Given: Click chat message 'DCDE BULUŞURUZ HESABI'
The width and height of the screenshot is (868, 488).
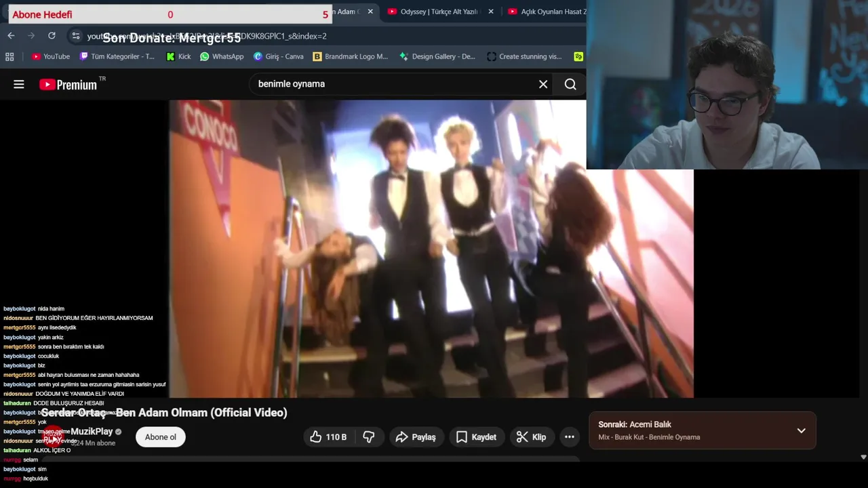Looking at the screenshot, I should [68, 403].
